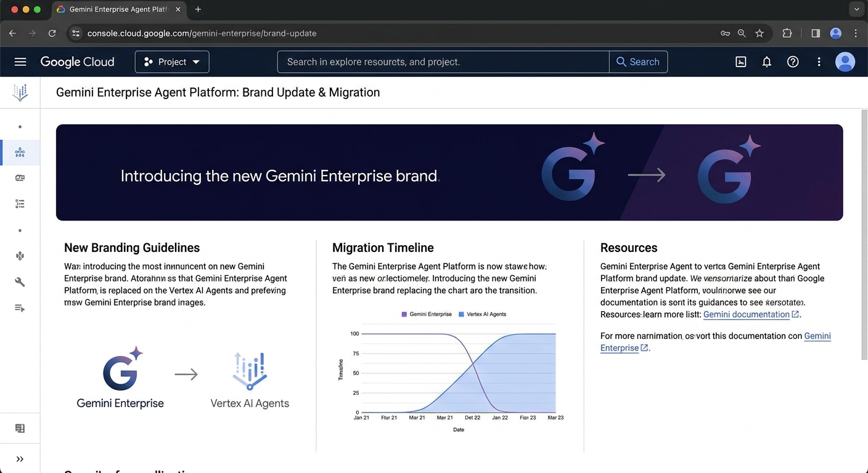Open the browser zoom magnifier icon
The image size is (868, 473).
[x=742, y=33]
